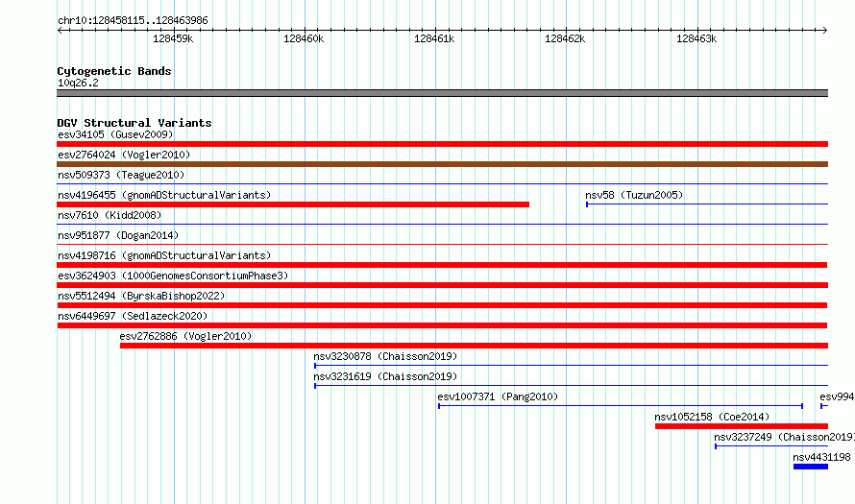This screenshot has height=504, width=855.
Task: Click the nsv58 (Tuzun2005) label
Action: point(634,195)
